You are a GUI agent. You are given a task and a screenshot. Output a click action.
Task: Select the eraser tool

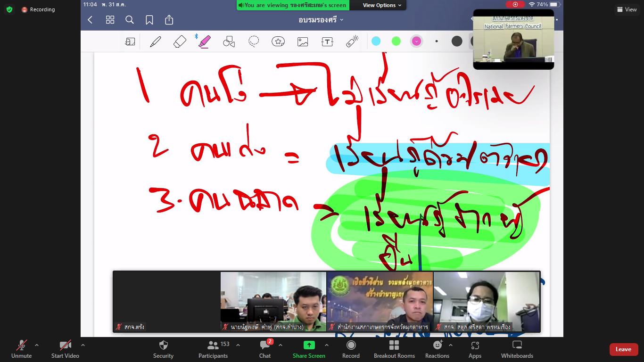180,41
